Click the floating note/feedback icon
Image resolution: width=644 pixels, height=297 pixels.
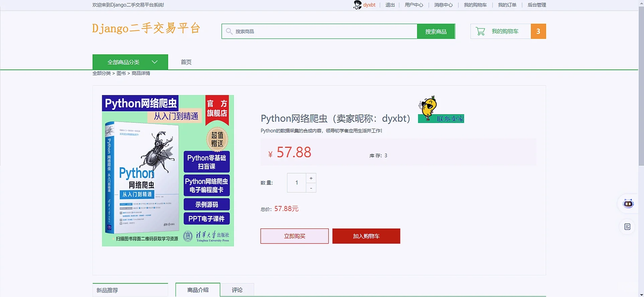[627, 227]
